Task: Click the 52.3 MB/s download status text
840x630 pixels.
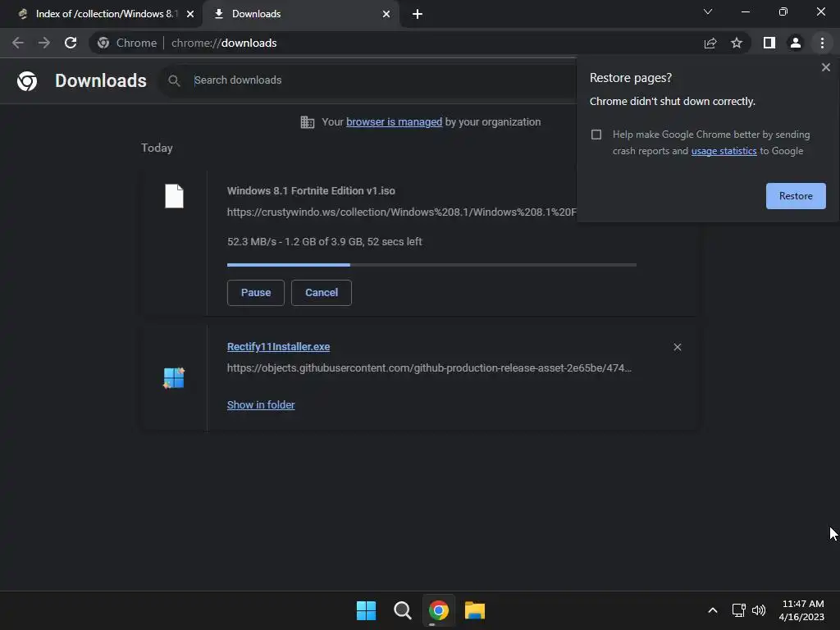Action: [x=325, y=242]
